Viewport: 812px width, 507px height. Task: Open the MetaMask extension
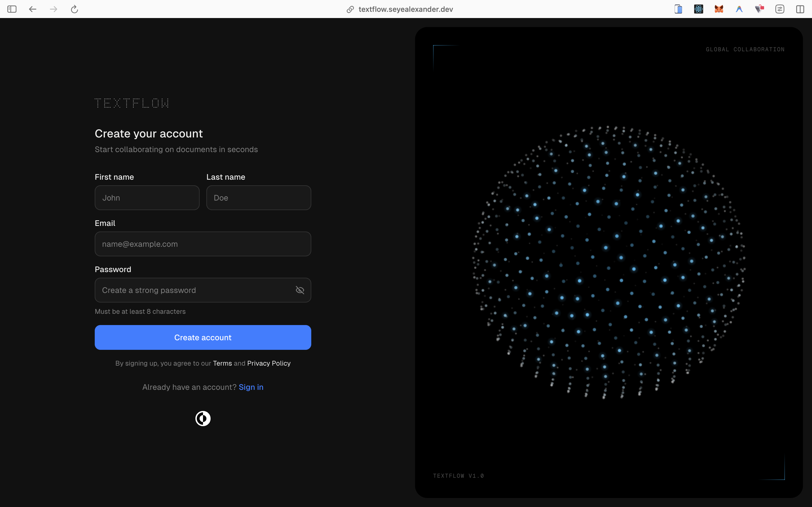point(719,9)
